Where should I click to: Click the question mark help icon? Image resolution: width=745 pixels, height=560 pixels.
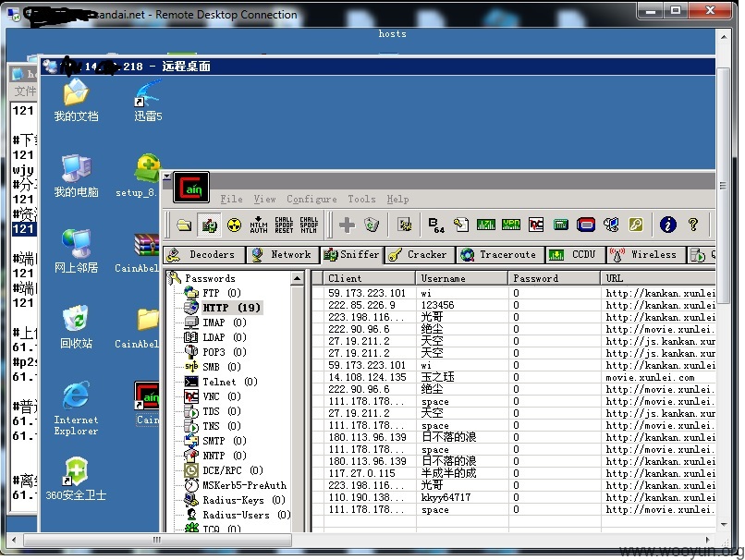pyautogui.click(x=693, y=225)
